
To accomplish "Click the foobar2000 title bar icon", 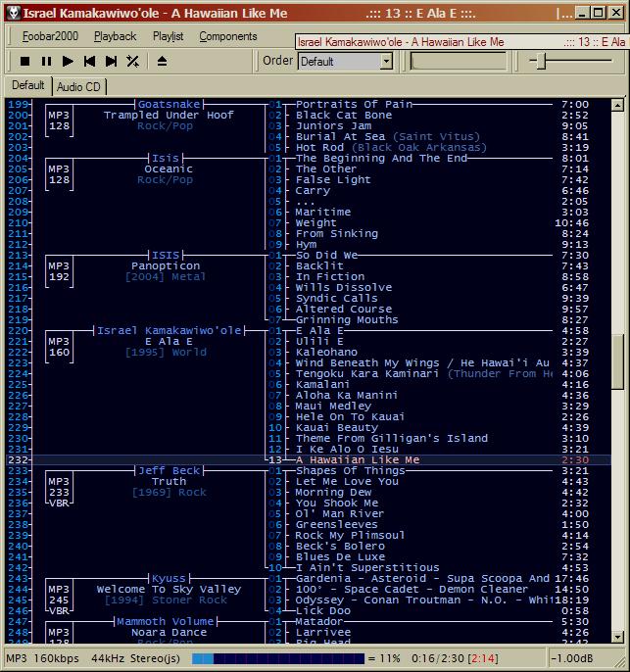I will pos(14,14).
